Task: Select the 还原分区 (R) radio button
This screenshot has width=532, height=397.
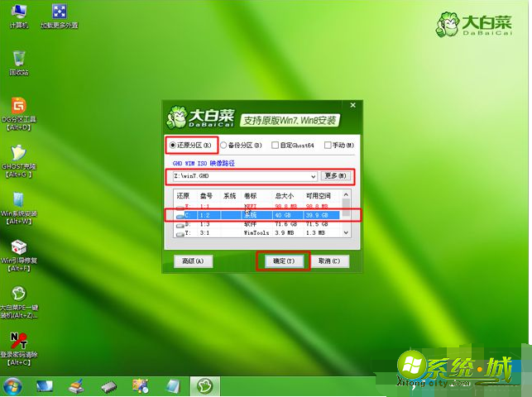Action: (x=173, y=146)
